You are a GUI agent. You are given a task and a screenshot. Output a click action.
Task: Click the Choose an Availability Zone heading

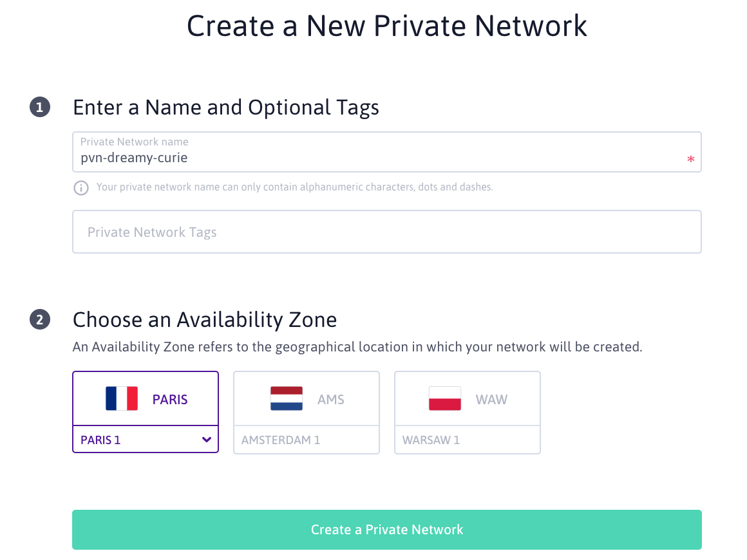tap(205, 320)
